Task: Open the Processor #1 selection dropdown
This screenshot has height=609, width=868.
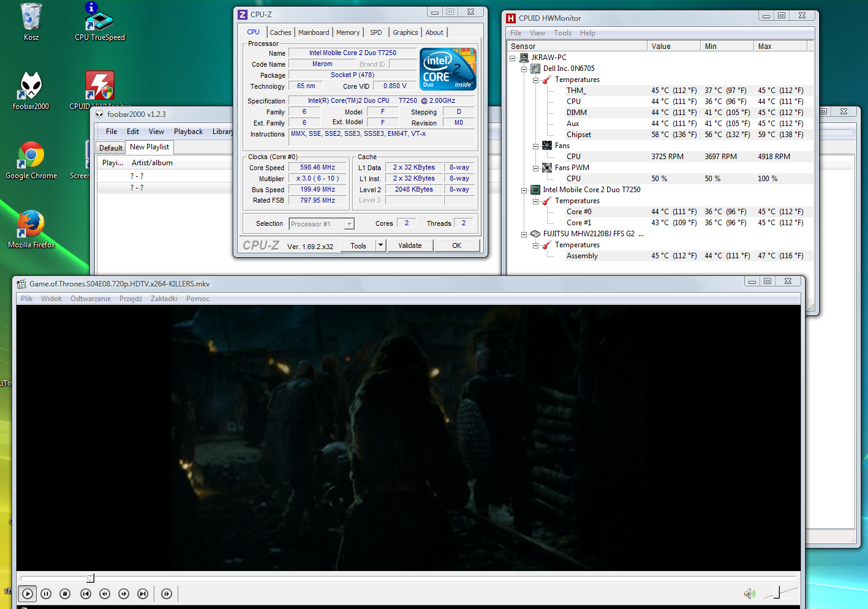Action: pos(348,223)
